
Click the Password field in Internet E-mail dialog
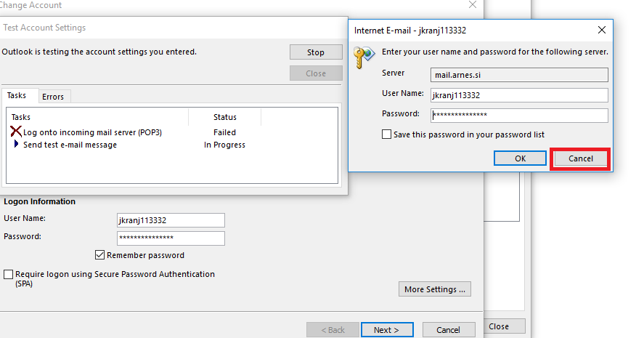519,115
